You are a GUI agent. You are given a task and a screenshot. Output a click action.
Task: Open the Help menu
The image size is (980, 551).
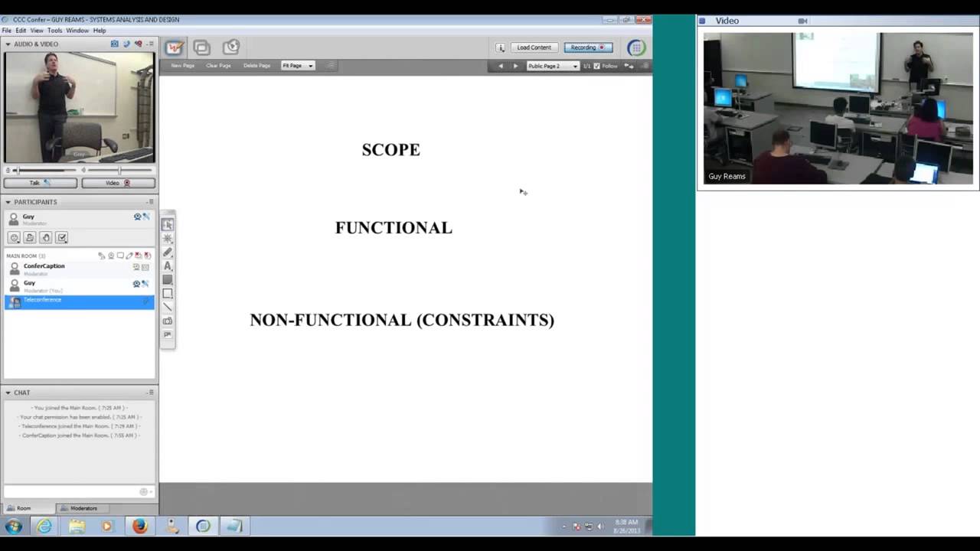pos(100,31)
